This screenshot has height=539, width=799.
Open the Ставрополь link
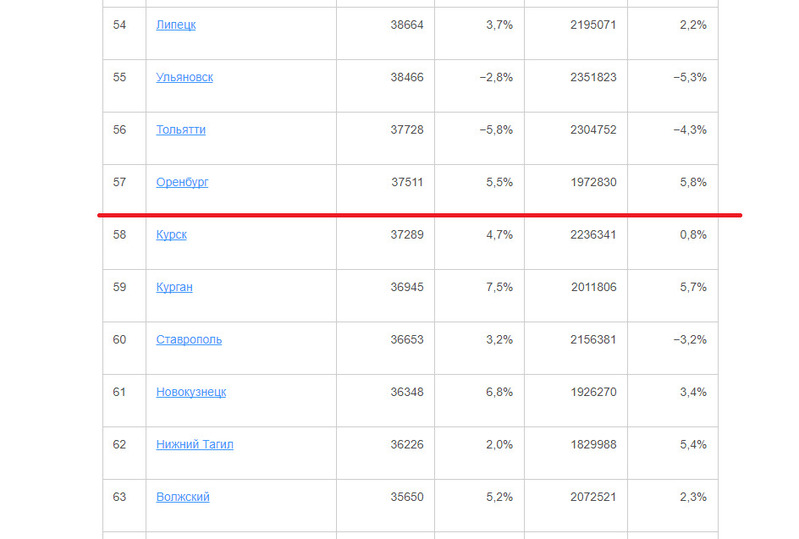coord(189,339)
